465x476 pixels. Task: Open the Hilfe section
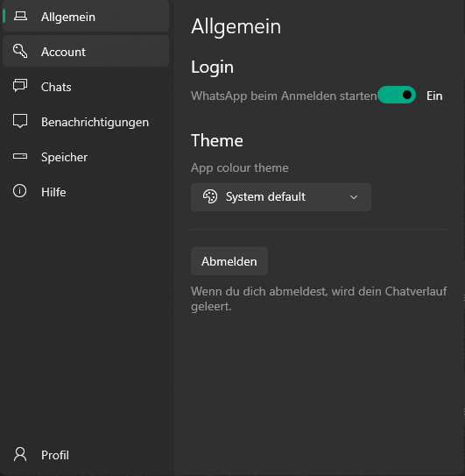[86, 192]
